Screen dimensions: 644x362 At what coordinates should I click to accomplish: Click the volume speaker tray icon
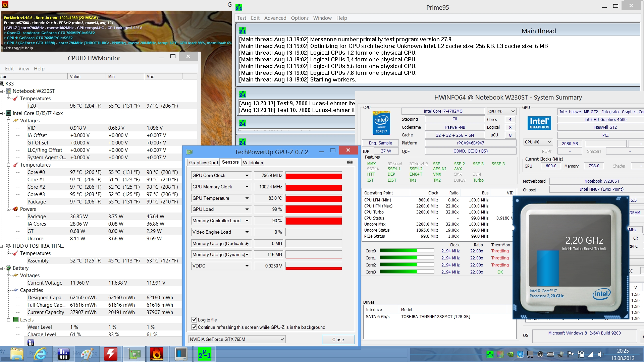click(600, 354)
